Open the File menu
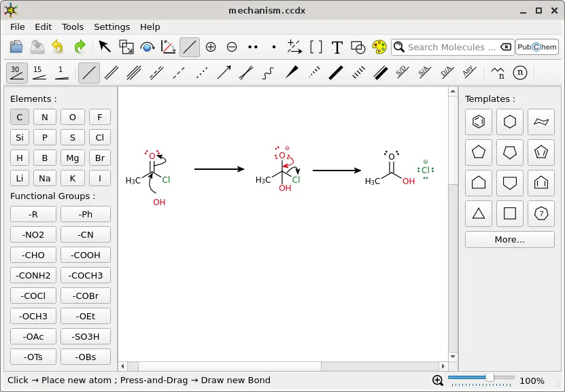 tap(18, 27)
